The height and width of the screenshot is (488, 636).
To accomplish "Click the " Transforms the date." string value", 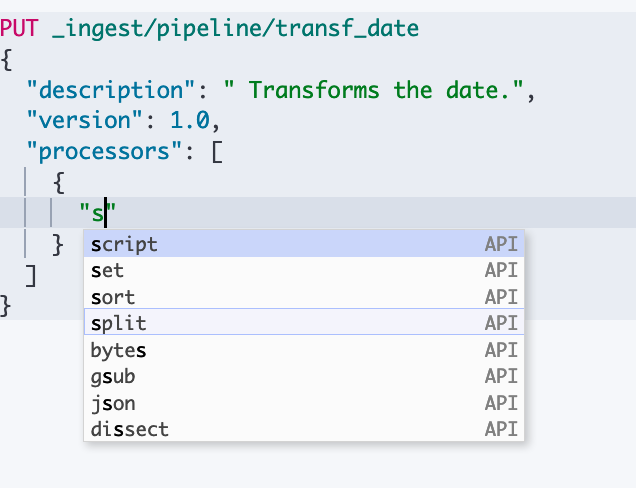I will coord(378,91).
